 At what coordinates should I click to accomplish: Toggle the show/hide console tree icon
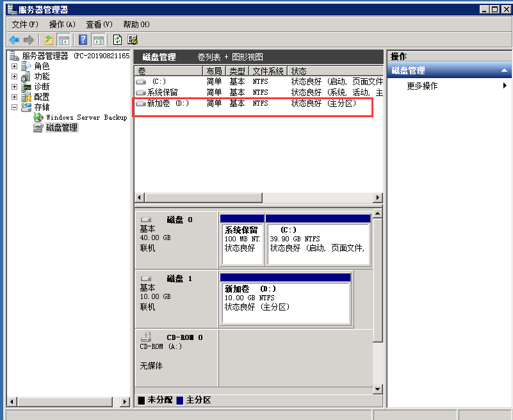pyautogui.click(x=64, y=40)
